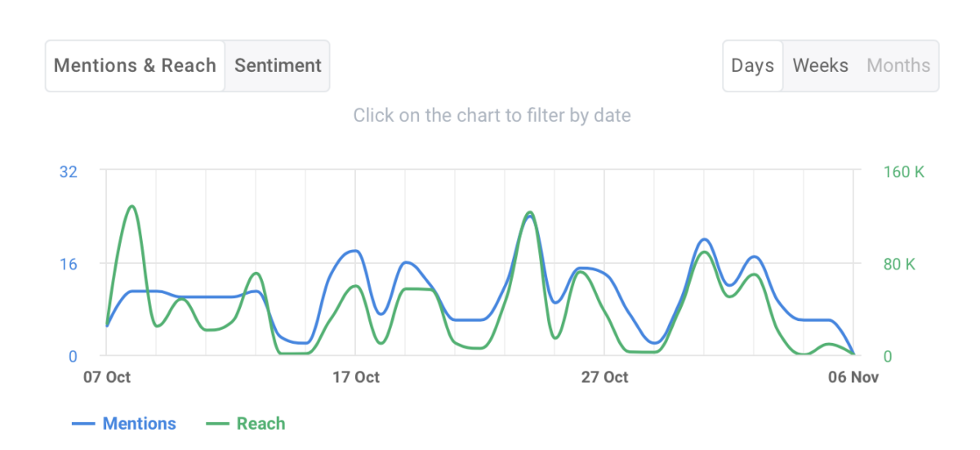Click the tallest green Reach peak after 07 Oct
This screenshot has width=980, height=450.
(132, 206)
